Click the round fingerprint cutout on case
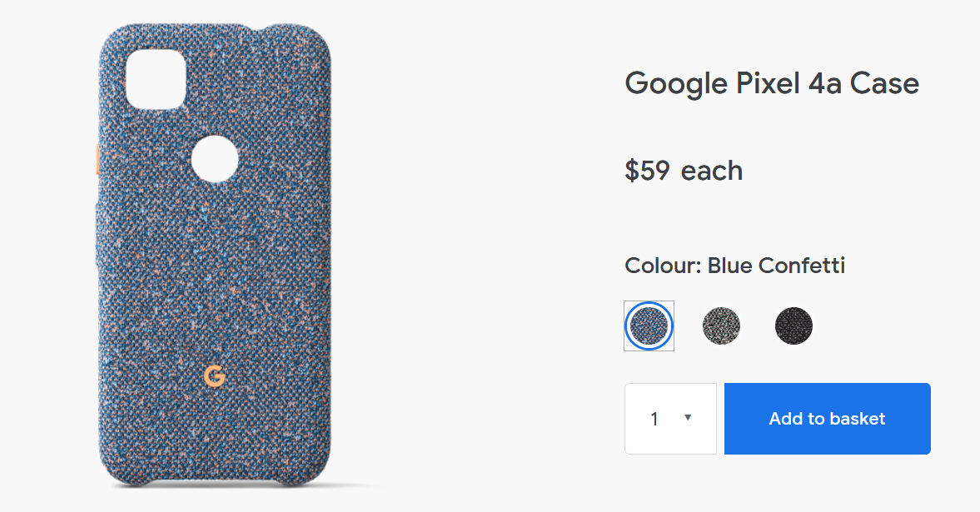 (x=214, y=159)
